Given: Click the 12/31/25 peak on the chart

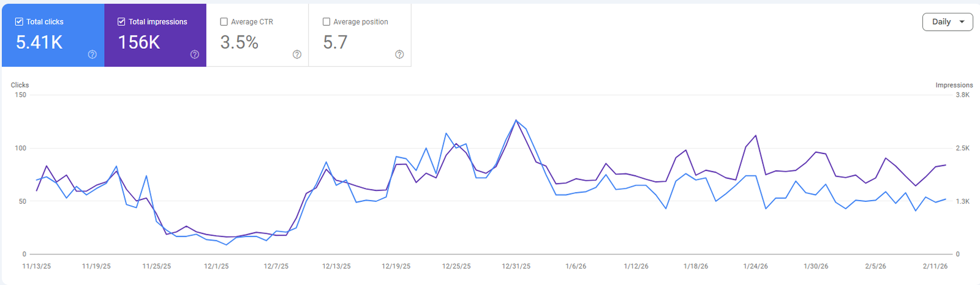Looking at the screenshot, I should point(516,120).
